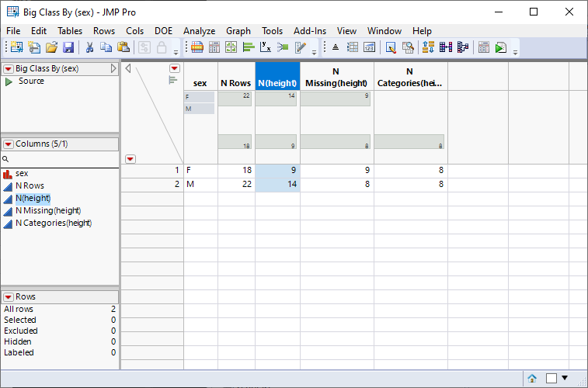Open the Graph menu
588x388 pixels.
238,31
